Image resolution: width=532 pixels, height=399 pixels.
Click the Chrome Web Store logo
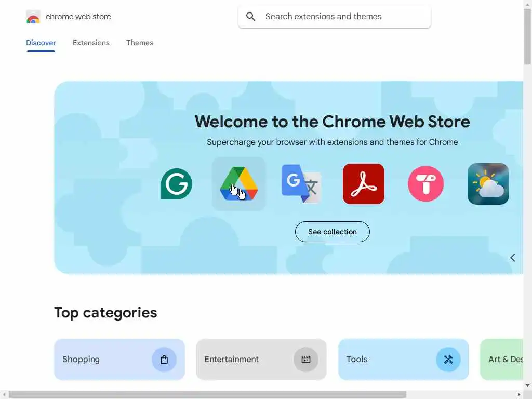pyautogui.click(x=33, y=17)
